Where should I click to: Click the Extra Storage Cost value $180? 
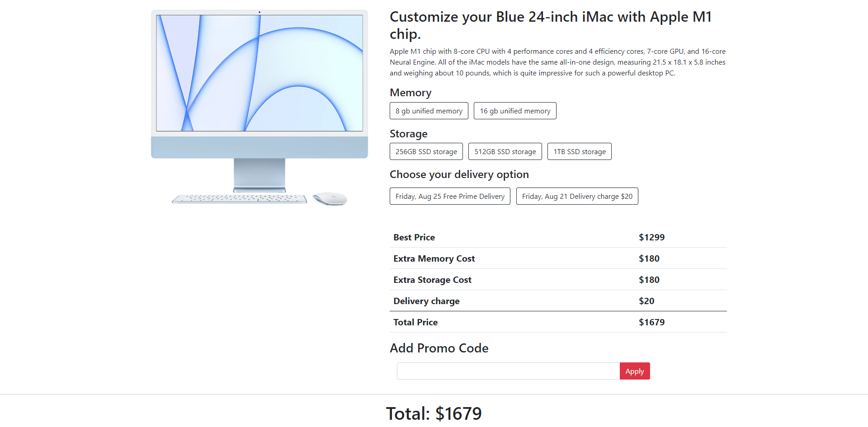[x=649, y=280]
